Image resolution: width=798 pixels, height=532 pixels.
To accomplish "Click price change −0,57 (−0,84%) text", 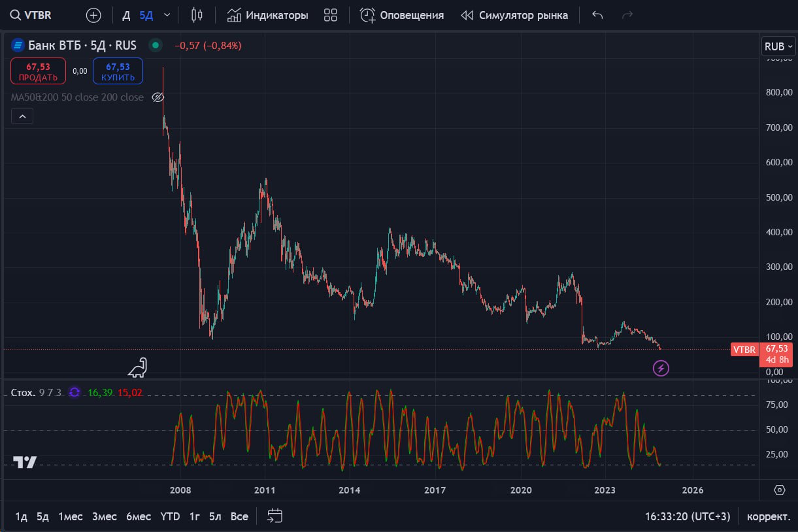I will tap(208, 45).
